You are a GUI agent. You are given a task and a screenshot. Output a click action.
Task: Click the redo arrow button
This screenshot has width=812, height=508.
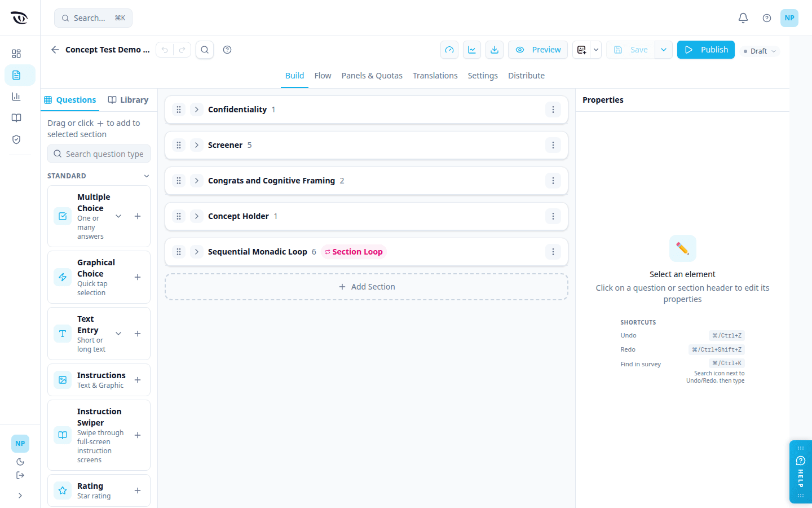182,50
